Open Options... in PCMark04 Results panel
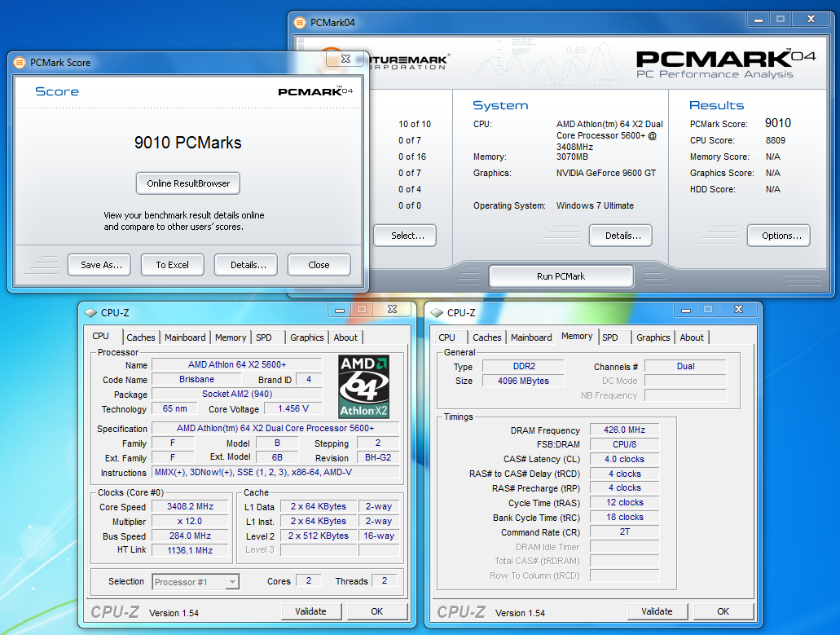840x635 pixels. point(779,236)
